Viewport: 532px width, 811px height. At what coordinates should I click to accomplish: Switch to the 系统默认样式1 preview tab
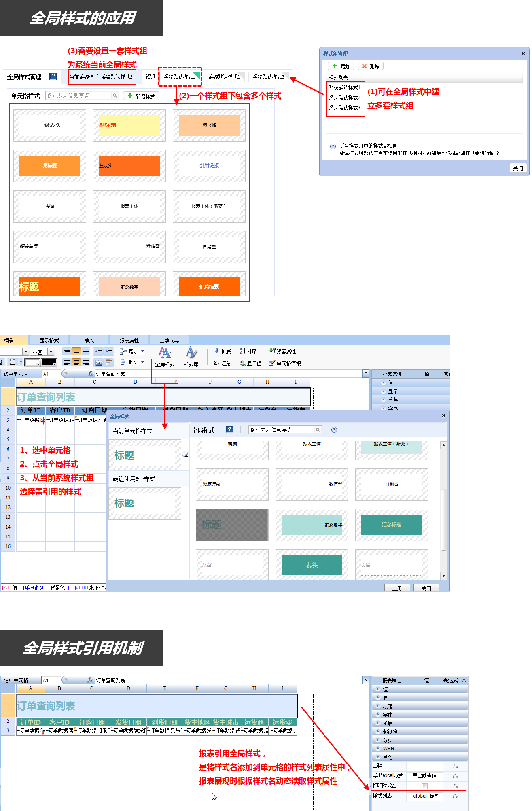[x=180, y=76]
